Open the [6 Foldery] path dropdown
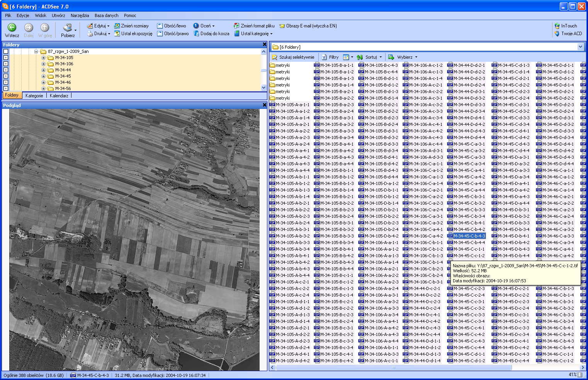588x380 pixels. click(x=580, y=47)
